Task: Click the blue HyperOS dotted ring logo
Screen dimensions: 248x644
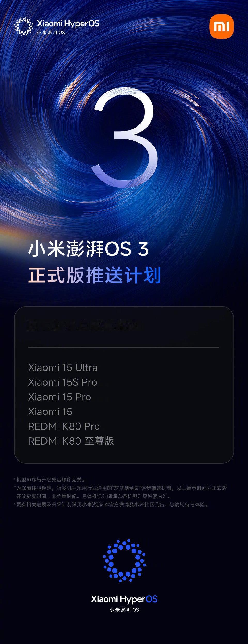Action: pyautogui.click(x=124, y=561)
